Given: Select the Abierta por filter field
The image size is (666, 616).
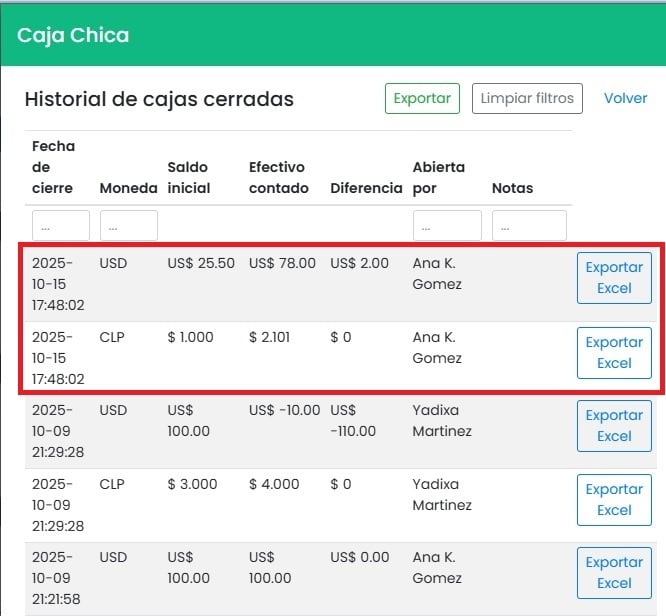Looking at the screenshot, I should coord(447,226).
